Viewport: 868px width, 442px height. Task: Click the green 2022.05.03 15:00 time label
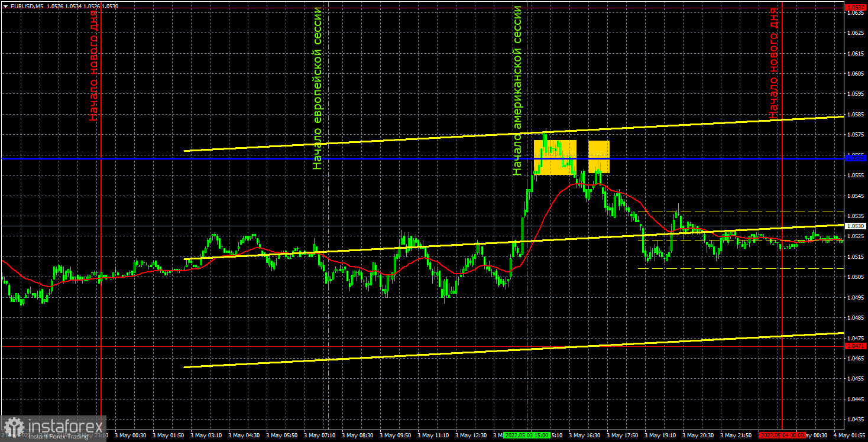(526, 435)
